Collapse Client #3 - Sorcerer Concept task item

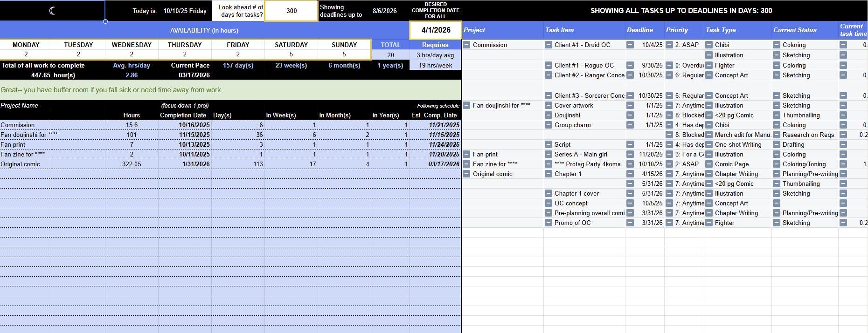549,96
